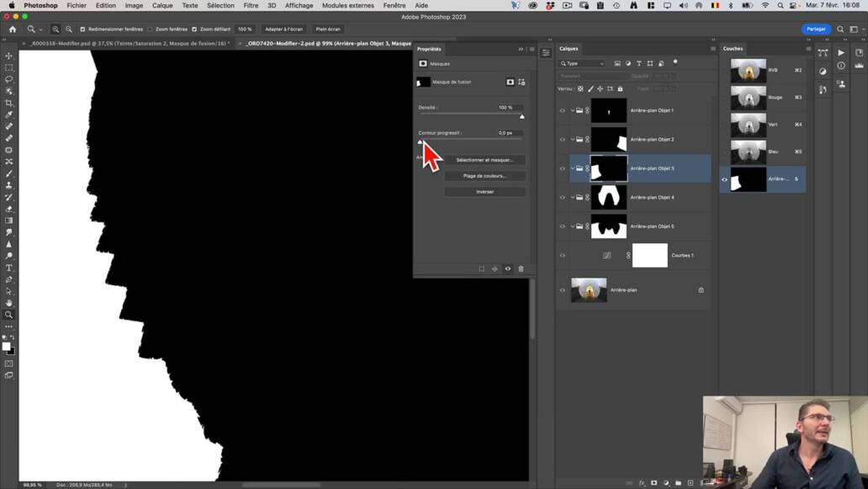Toggle Redimensionner fenêtres checkbox
The width and height of the screenshot is (868, 489).
coord(82,29)
